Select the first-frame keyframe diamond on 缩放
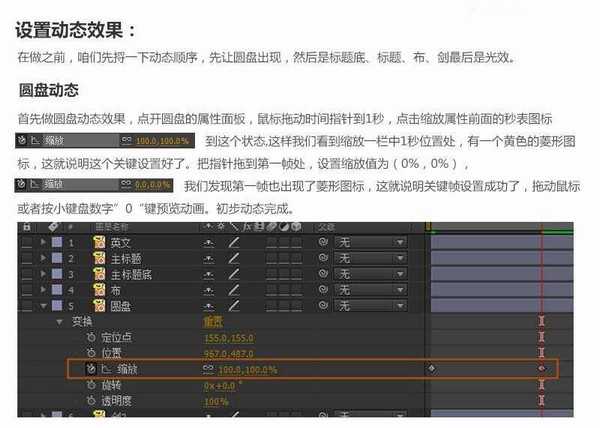This screenshot has width=600, height=428. pyautogui.click(x=431, y=369)
